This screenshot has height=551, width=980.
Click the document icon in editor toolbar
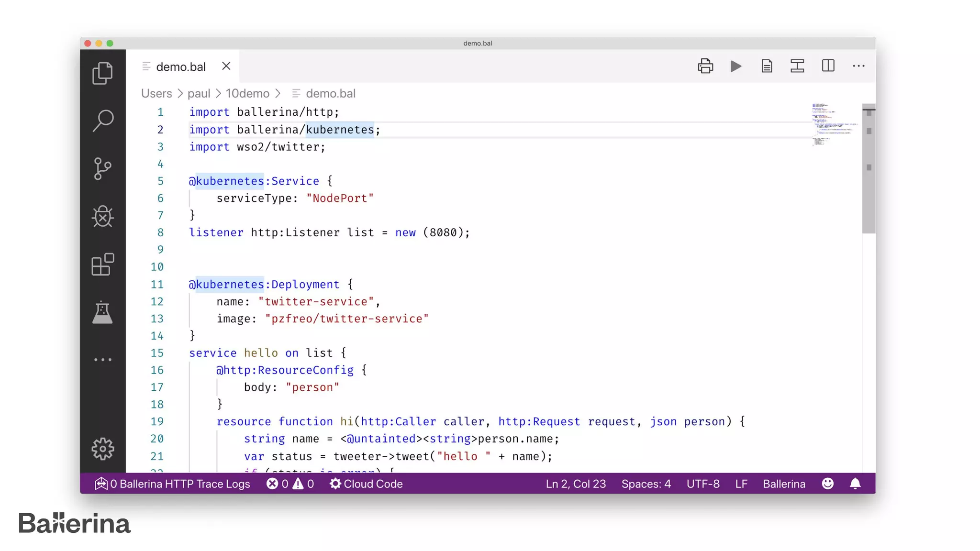(x=767, y=66)
